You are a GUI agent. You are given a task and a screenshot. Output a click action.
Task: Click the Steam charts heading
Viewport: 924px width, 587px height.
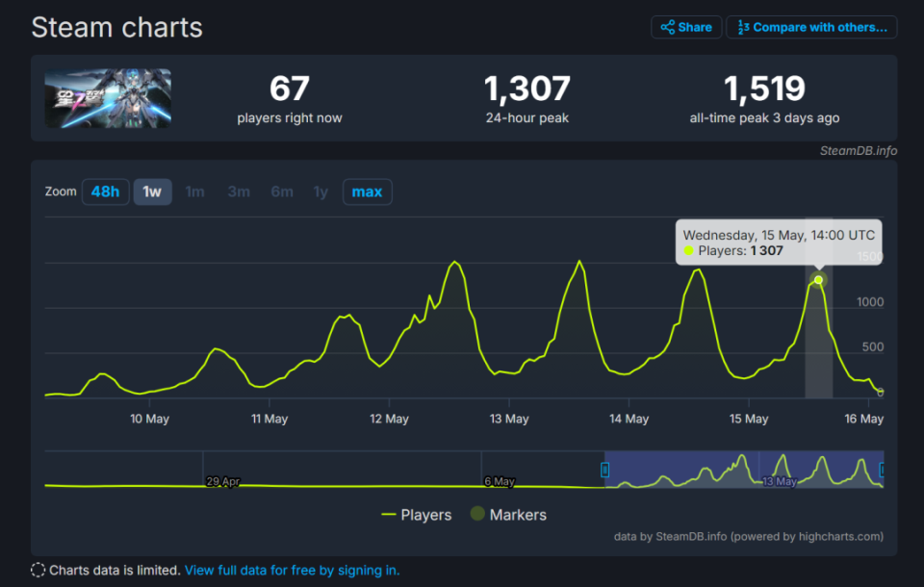pyautogui.click(x=116, y=27)
